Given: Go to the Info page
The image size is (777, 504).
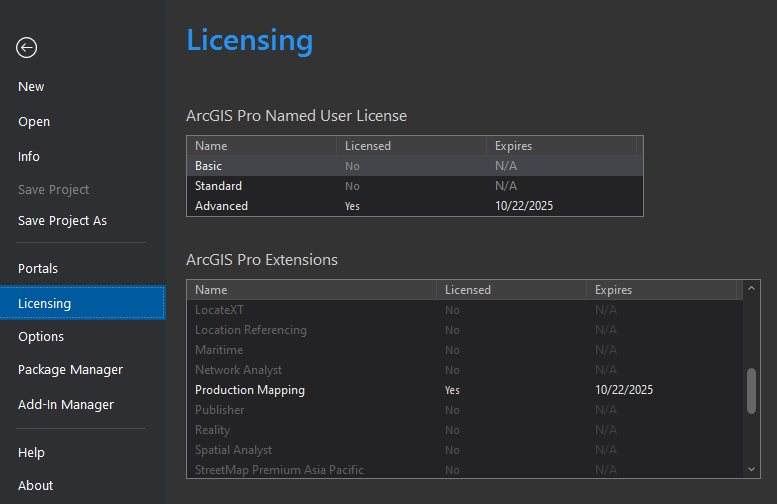Looking at the screenshot, I should point(29,157).
